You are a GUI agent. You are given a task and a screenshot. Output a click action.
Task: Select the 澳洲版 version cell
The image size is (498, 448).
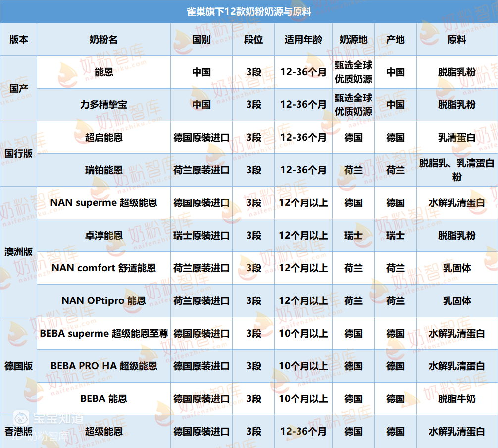point(18,252)
